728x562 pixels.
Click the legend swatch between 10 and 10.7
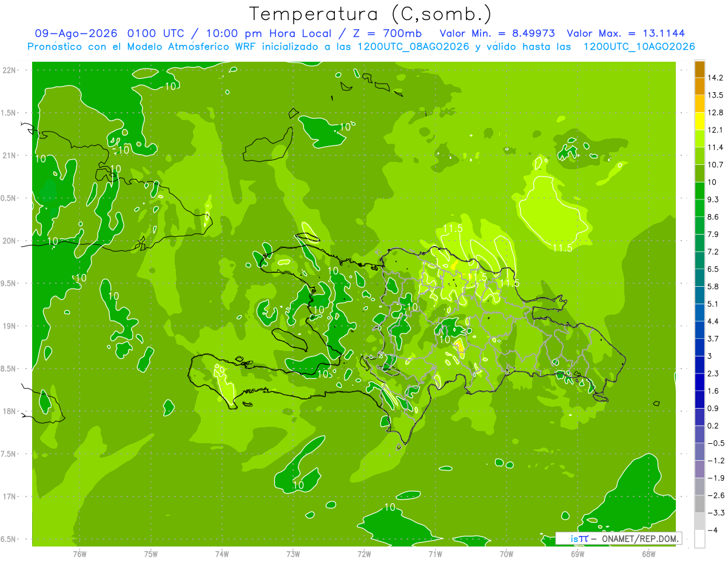699,173
